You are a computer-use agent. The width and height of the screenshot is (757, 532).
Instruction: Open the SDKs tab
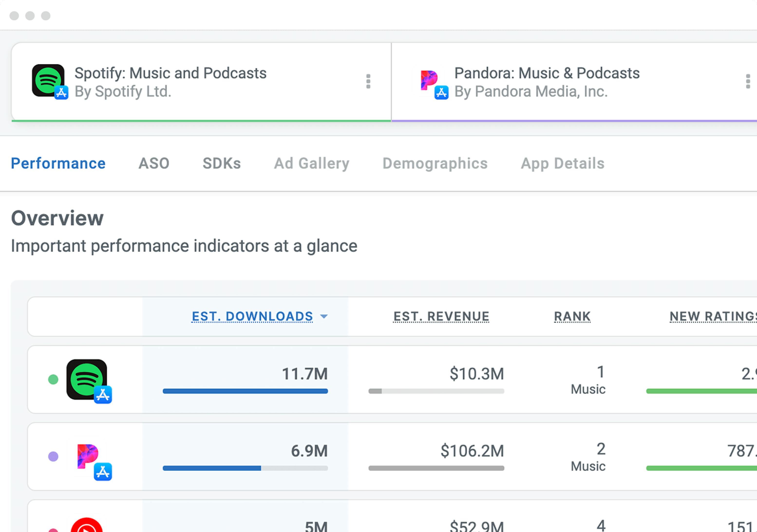[x=222, y=164]
